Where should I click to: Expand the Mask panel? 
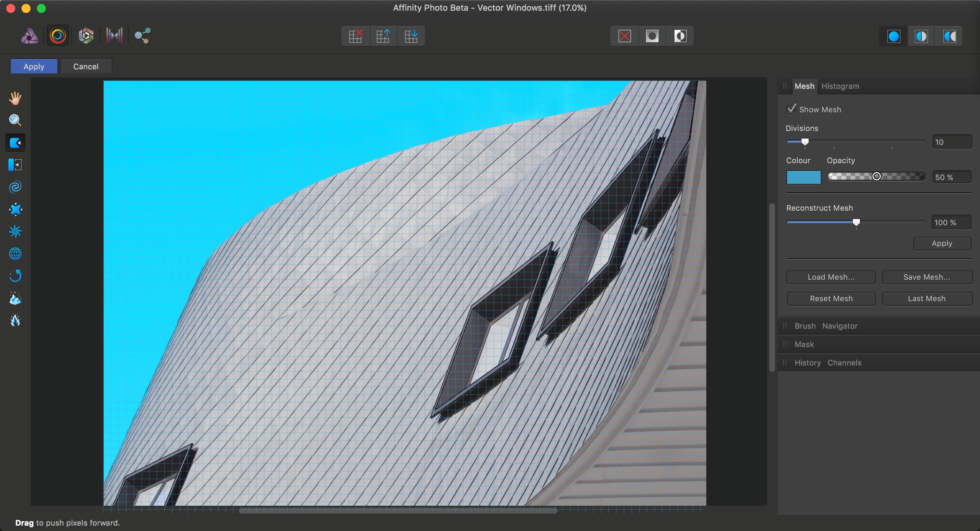(804, 344)
